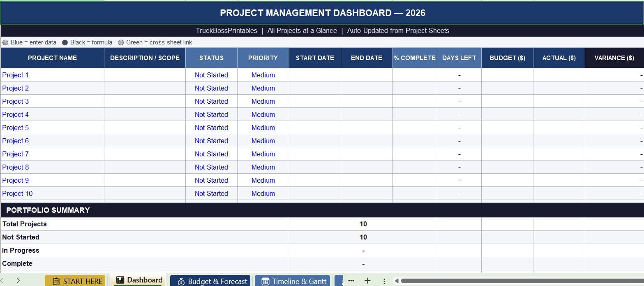This screenshot has width=644, height=286.
Task: Select the Project 7 name cell
Action: 52,154
